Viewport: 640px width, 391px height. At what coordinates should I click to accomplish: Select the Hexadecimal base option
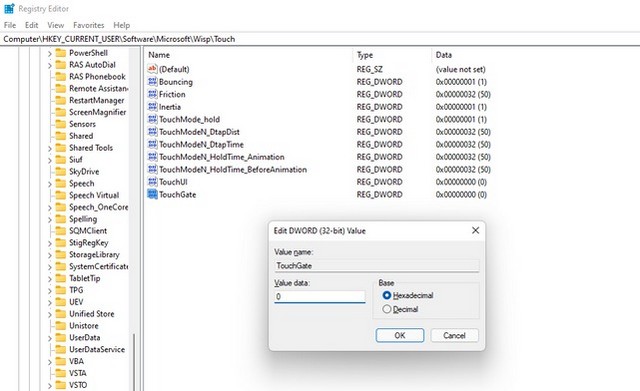coord(387,295)
